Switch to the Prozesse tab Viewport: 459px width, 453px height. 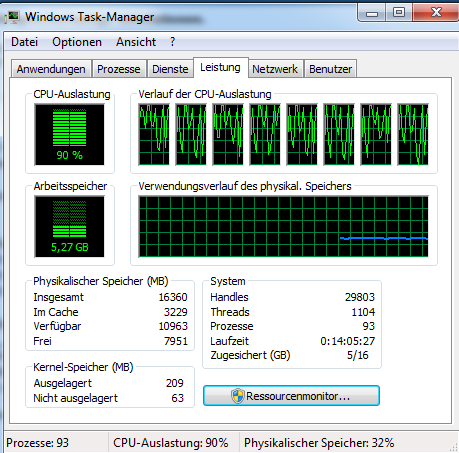point(119,69)
